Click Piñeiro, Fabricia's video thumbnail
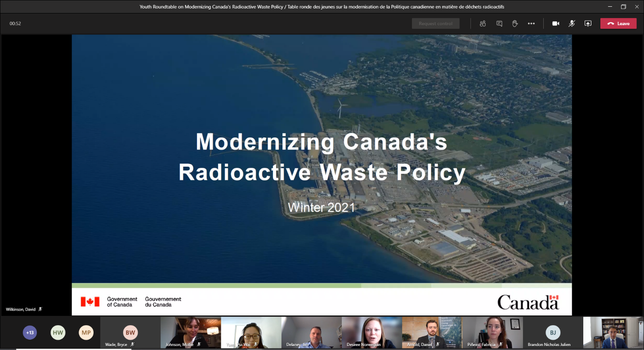644x350 pixels. click(x=492, y=333)
